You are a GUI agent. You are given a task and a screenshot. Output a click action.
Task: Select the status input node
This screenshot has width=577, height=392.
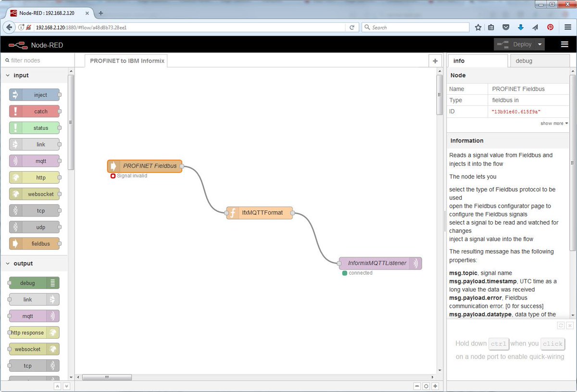click(x=35, y=128)
